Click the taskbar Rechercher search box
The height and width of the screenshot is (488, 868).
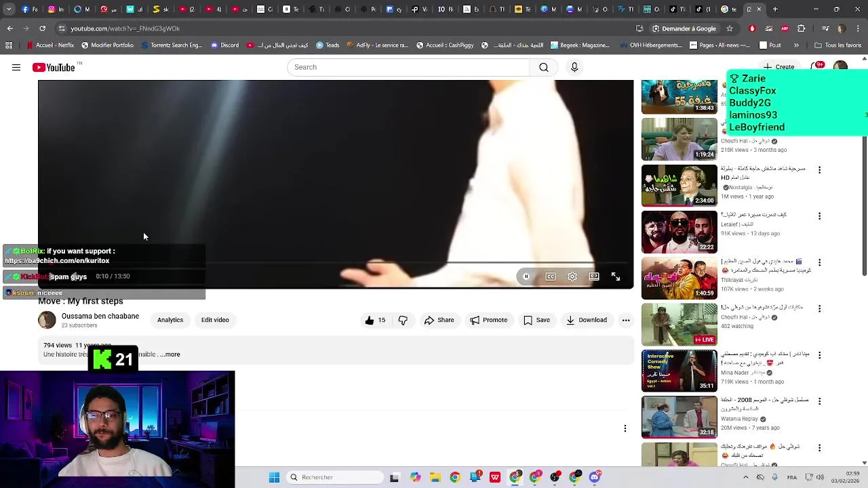(336, 477)
